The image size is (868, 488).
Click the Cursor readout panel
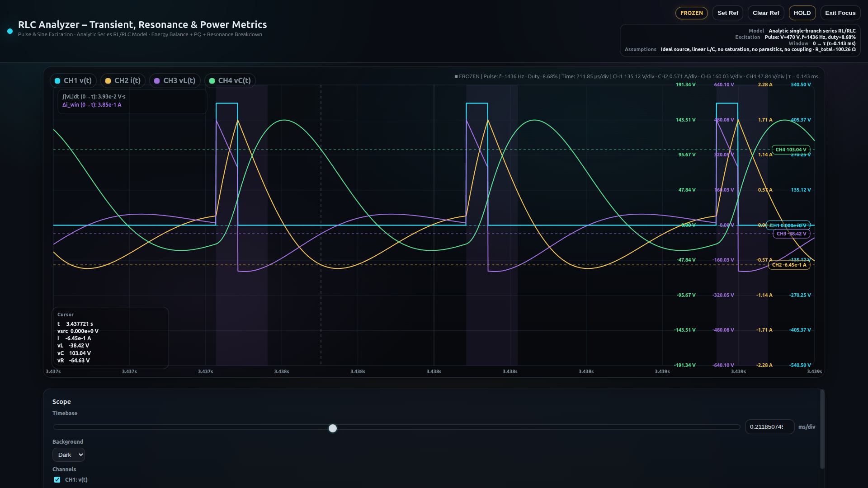(110, 338)
